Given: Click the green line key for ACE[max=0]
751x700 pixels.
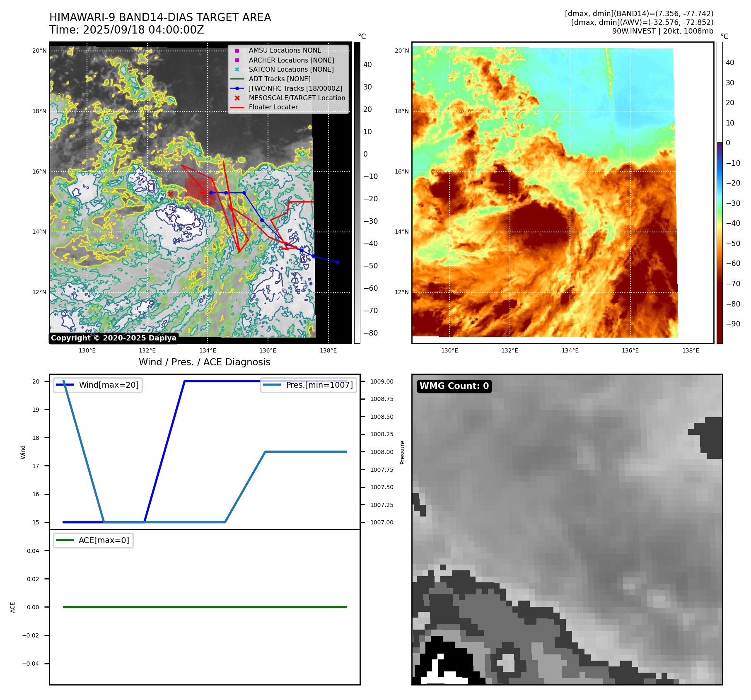Looking at the screenshot, I should click(65, 540).
